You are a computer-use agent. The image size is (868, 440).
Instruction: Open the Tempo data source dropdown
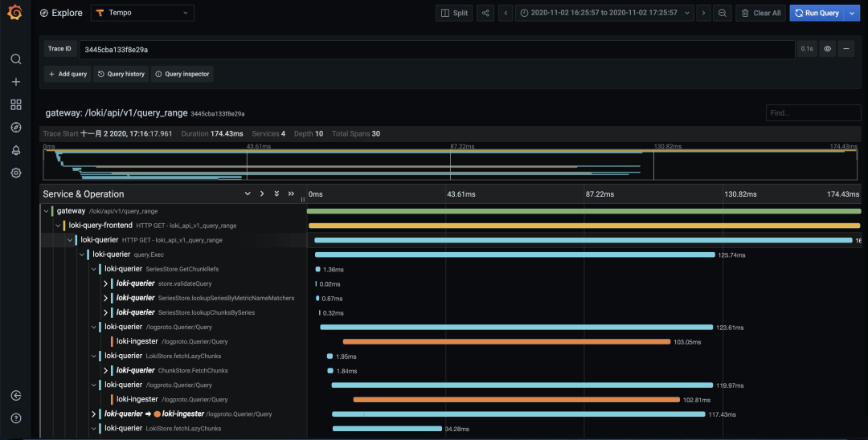pyautogui.click(x=142, y=13)
